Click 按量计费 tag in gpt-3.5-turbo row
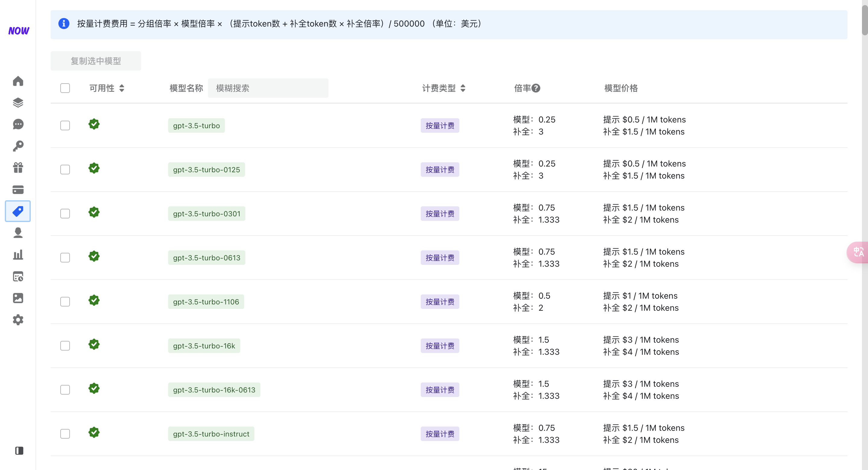Image resolution: width=868 pixels, height=470 pixels. 440,125
